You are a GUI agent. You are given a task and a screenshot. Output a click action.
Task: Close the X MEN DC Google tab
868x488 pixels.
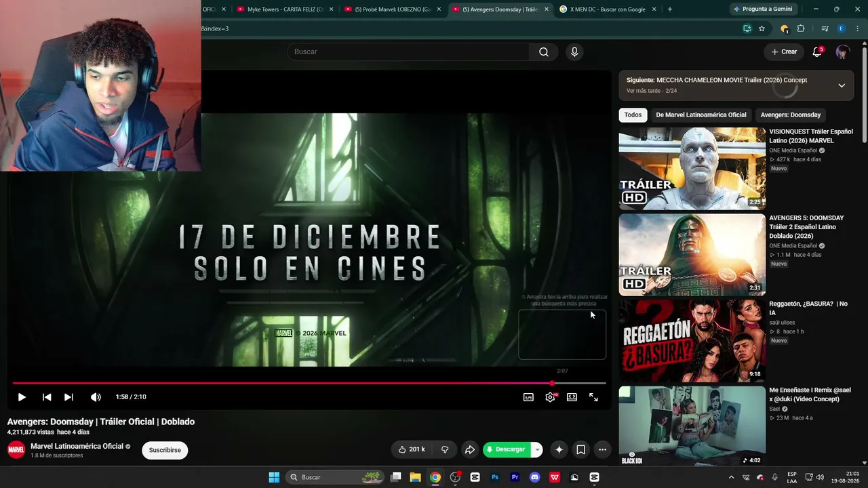(x=654, y=9)
